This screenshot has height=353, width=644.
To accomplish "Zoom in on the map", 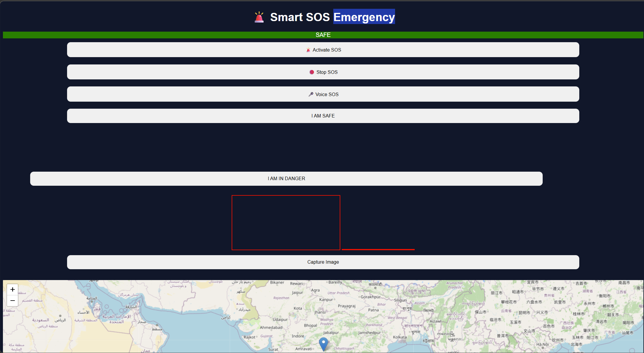I will [x=13, y=289].
